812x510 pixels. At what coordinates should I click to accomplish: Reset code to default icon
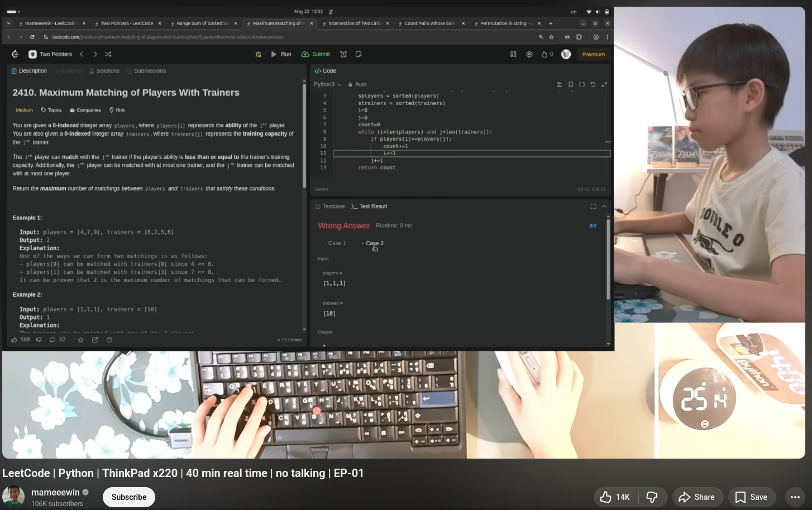[x=593, y=84]
